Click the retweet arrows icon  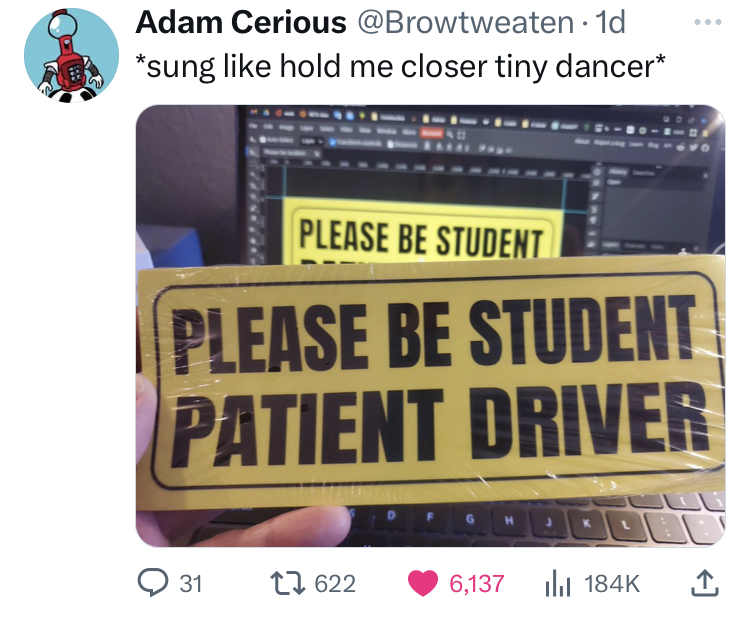[x=287, y=584]
